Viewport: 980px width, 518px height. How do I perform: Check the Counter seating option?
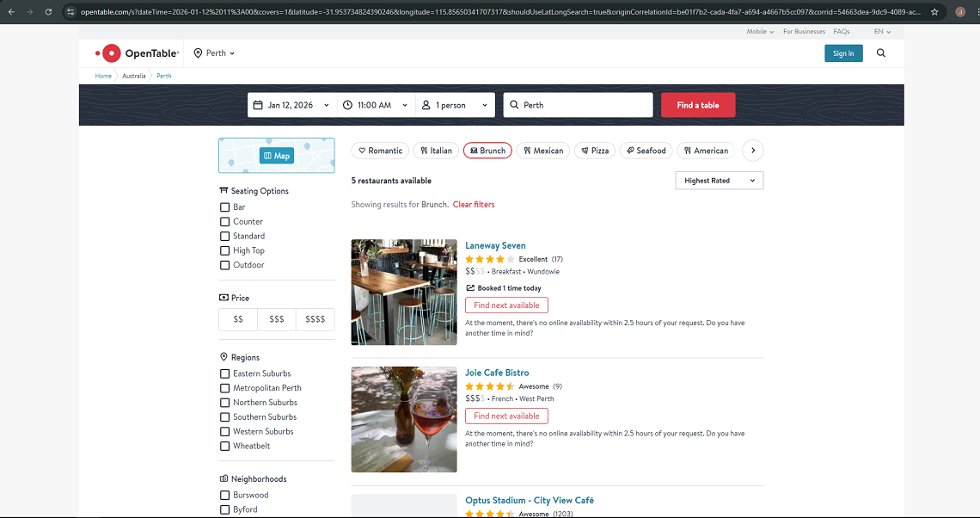(225, 221)
